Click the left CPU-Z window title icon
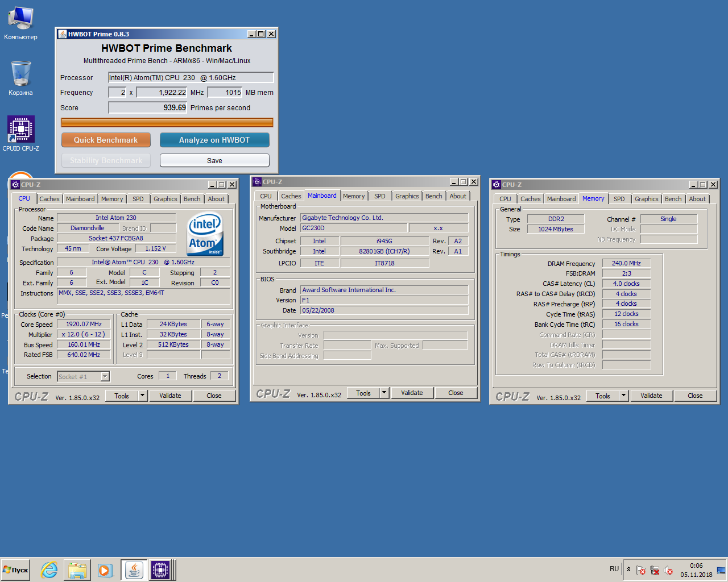 tap(15, 185)
